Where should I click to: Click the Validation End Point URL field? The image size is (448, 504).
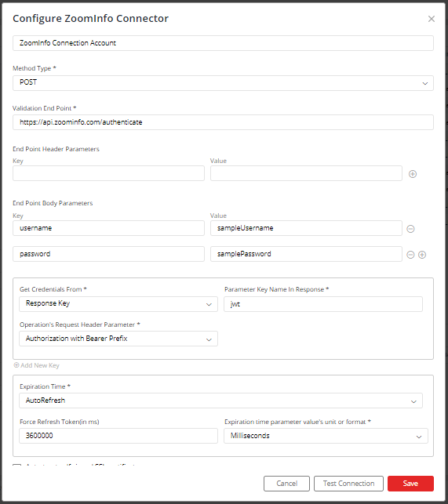(x=223, y=122)
